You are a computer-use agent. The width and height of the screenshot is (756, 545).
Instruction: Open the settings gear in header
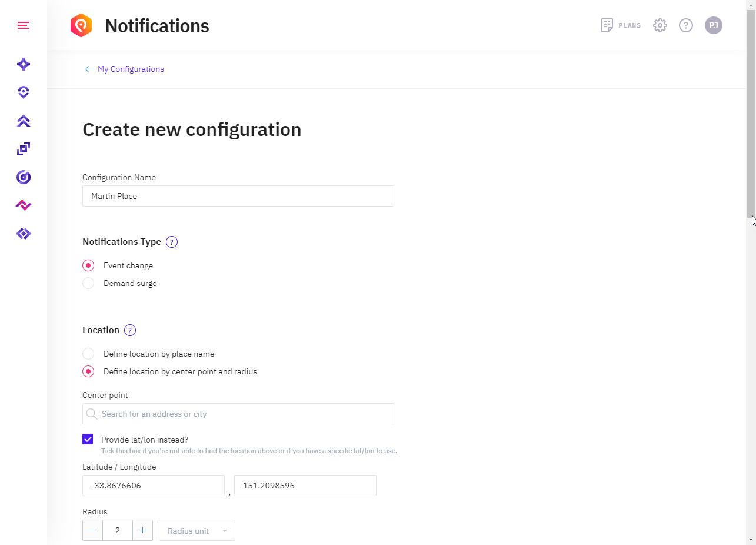point(660,25)
